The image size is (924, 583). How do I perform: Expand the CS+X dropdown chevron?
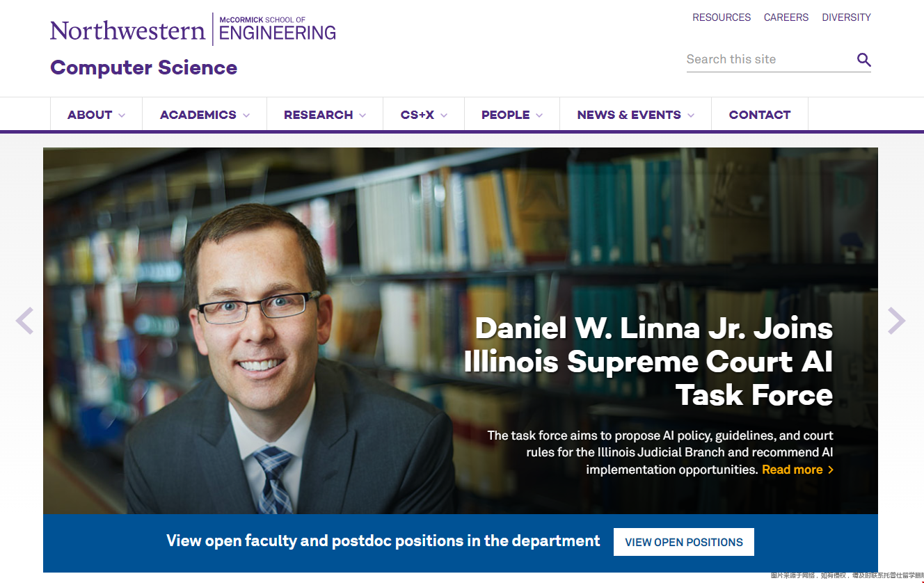click(x=443, y=115)
